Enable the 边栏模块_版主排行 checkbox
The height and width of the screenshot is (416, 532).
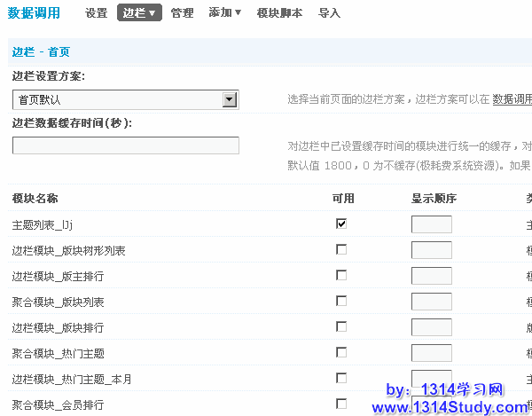click(341, 275)
